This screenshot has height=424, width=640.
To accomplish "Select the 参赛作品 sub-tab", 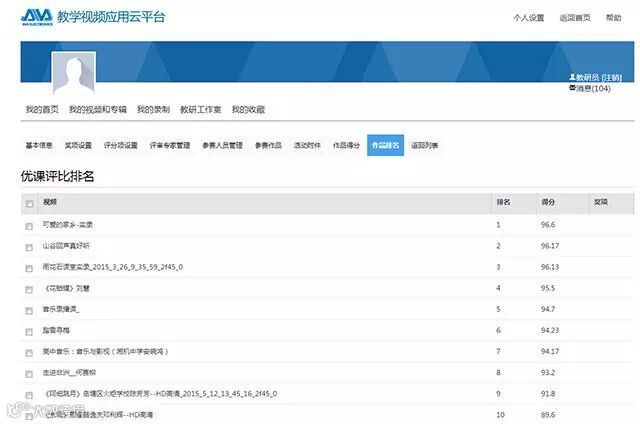I will pos(268,145).
